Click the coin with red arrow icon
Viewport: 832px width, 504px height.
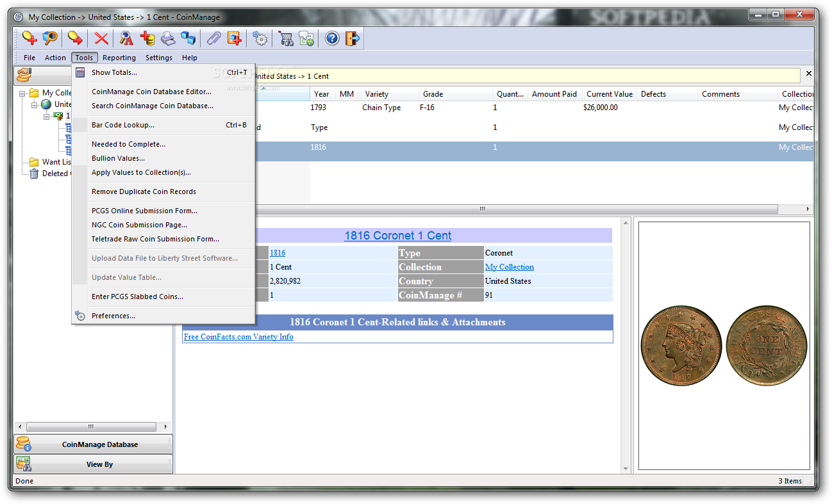(75, 38)
